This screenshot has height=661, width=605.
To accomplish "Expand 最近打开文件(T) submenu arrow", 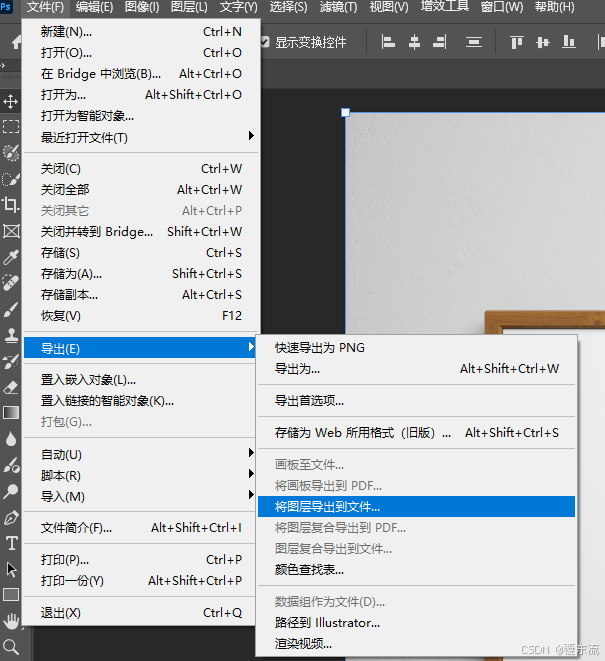I will (x=251, y=136).
